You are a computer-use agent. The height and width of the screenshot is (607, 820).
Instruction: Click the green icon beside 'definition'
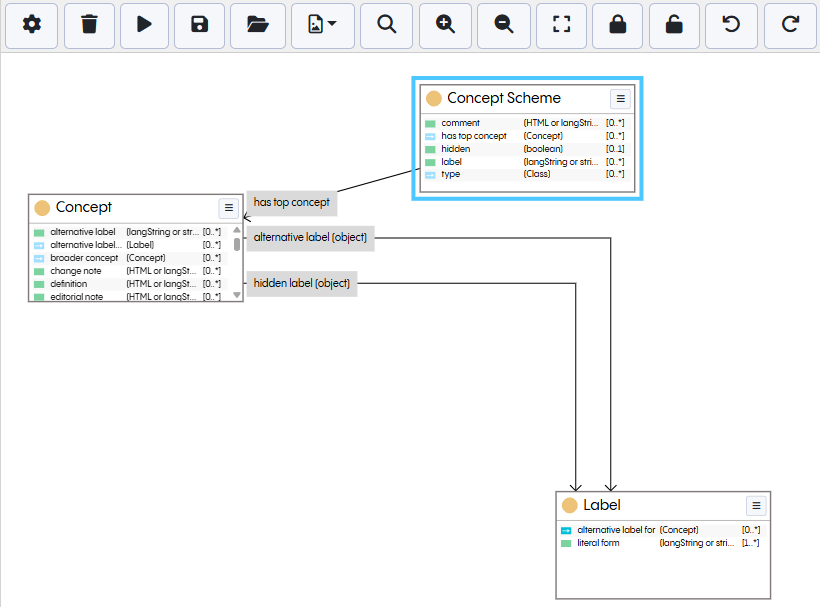(x=39, y=284)
